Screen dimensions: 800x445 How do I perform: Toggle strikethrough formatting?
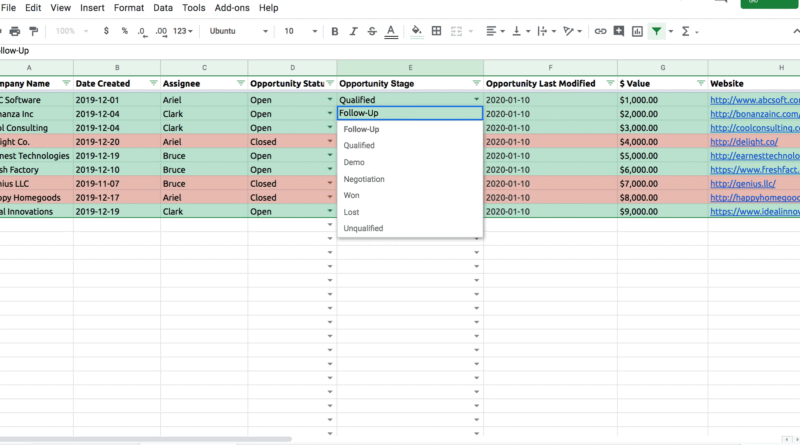pyautogui.click(x=373, y=31)
